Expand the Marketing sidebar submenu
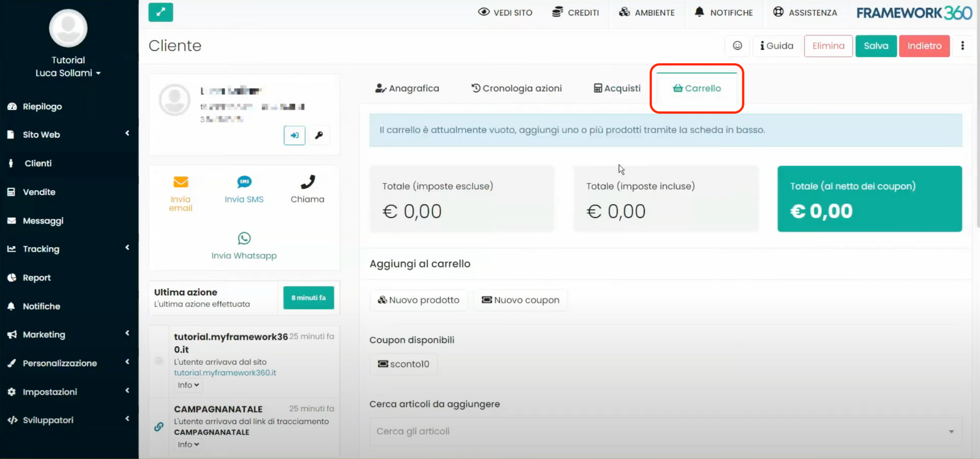The width and height of the screenshot is (980, 459). coord(69,335)
